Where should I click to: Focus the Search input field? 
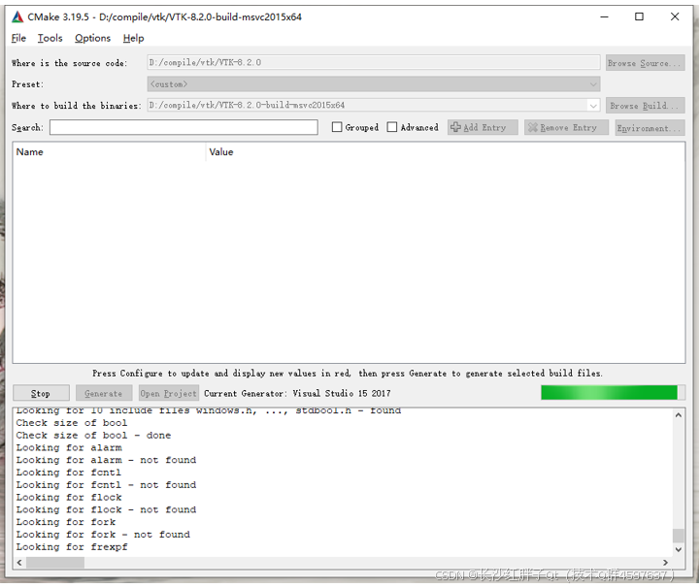[x=183, y=127]
